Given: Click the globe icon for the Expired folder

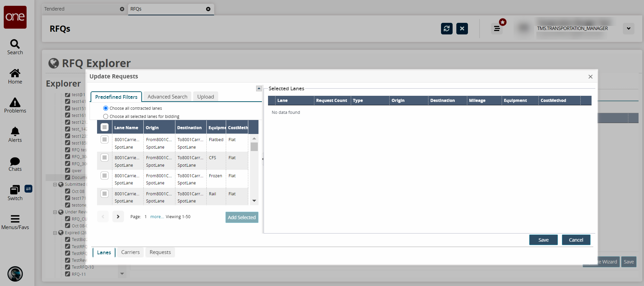Looking at the screenshot, I should [x=61, y=233].
